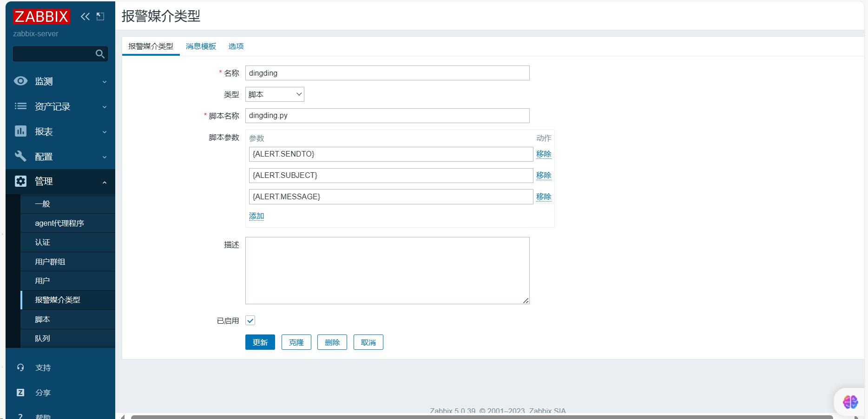This screenshot has height=419, width=868.
Task: Click the ZABBIX logo
Action: pos(41,17)
